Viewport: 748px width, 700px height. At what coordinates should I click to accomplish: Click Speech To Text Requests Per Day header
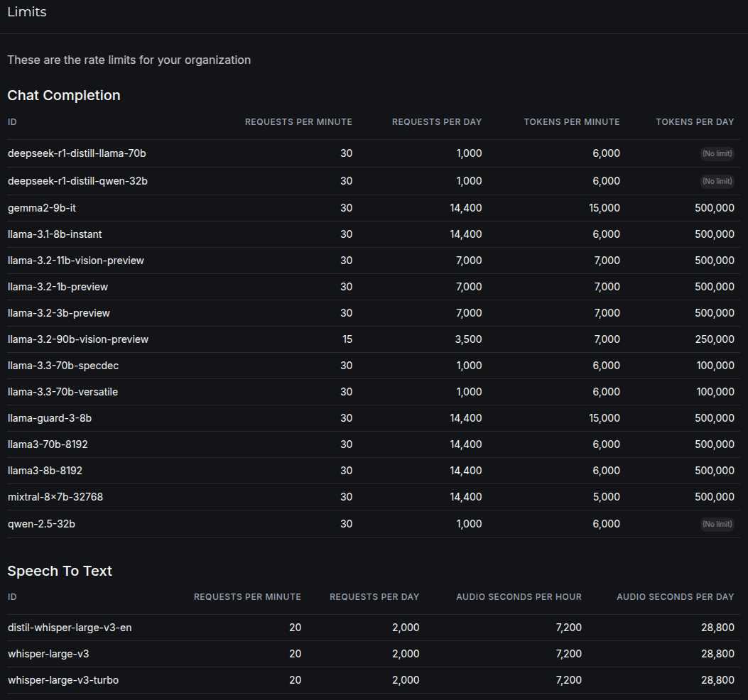pyautogui.click(x=374, y=597)
